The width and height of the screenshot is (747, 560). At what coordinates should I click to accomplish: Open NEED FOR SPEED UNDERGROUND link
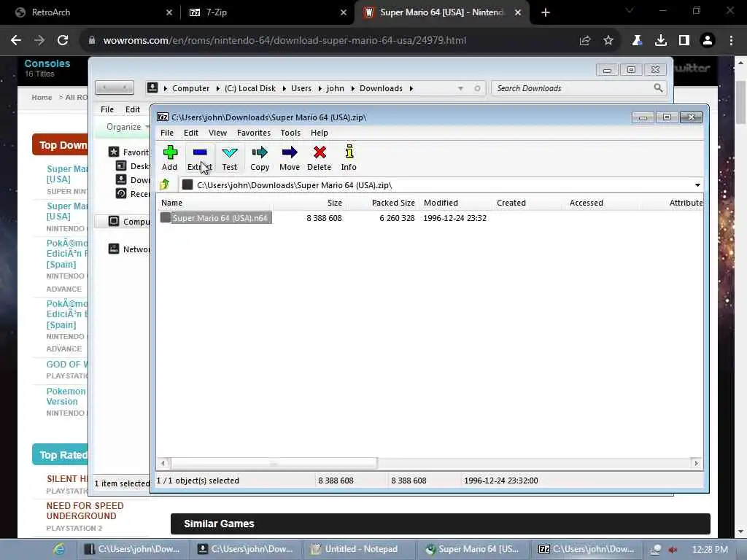[85, 511]
